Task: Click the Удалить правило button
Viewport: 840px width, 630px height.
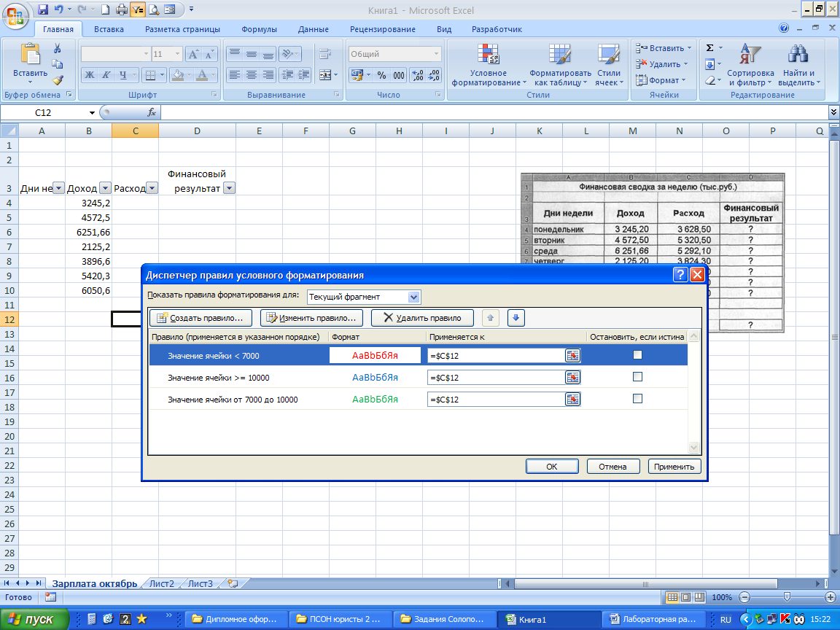Action: point(423,318)
